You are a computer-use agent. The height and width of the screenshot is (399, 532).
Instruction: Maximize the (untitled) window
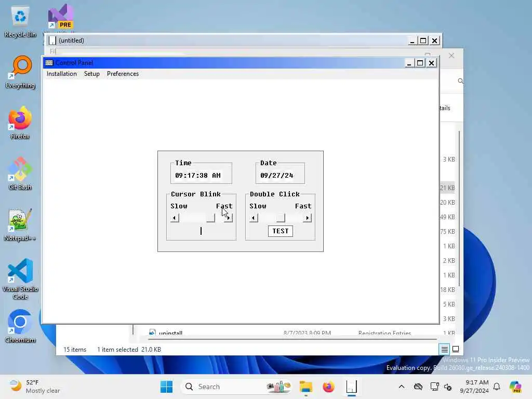tap(423, 41)
